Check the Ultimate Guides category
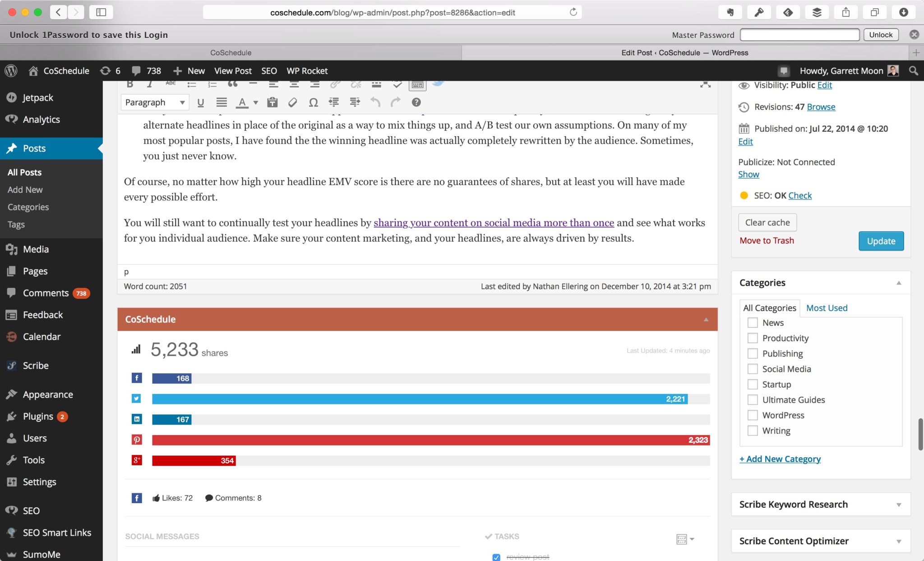 753,399
